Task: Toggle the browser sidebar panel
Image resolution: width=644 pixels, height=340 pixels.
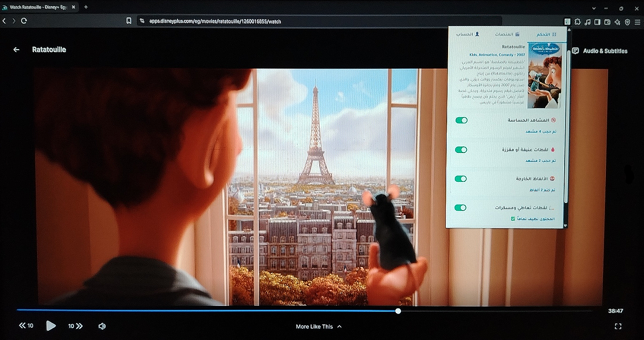Action: pyautogui.click(x=597, y=22)
